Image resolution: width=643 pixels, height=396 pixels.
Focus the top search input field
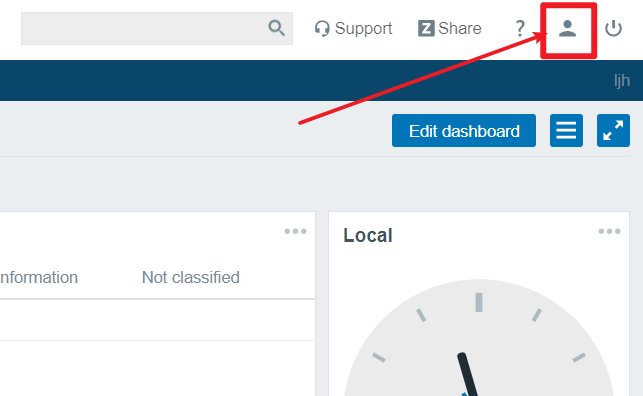click(x=157, y=28)
